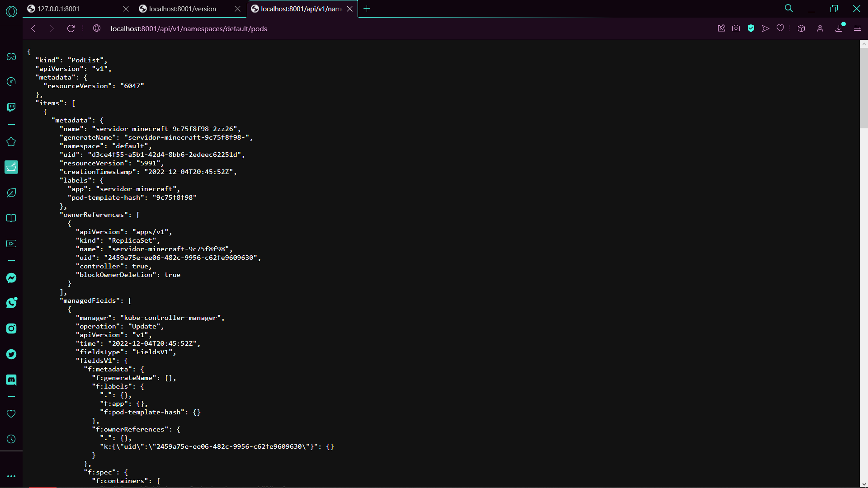Open the Player icon in sidebar

point(11,244)
